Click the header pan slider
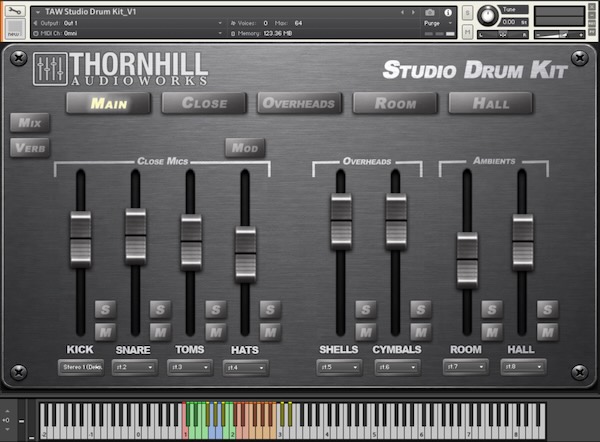 503,35
